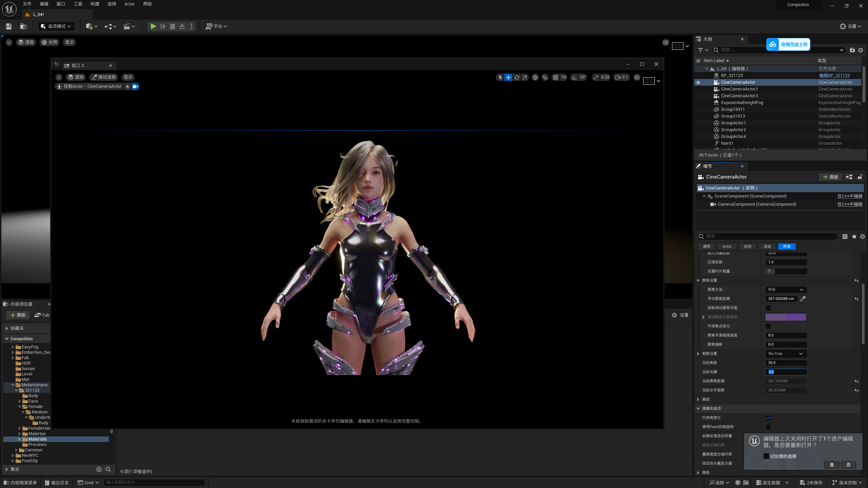Open the 编辑BP_321123 blueprint link
Image resolution: width=868 pixels, height=488 pixels.
pyautogui.click(x=834, y=76)
